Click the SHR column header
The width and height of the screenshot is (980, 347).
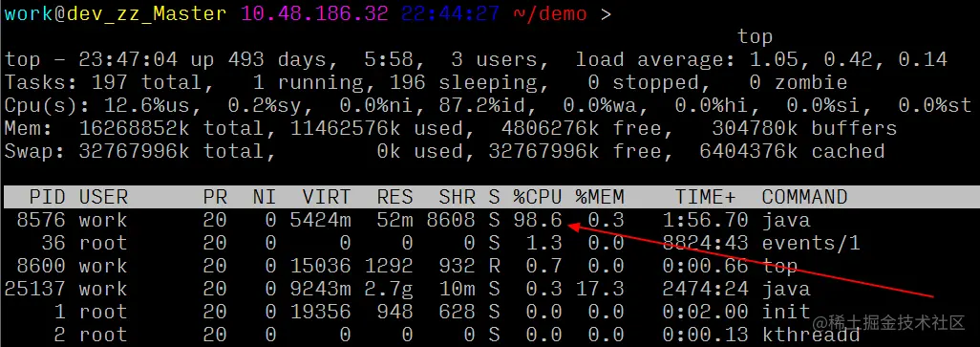coord(457,198)
